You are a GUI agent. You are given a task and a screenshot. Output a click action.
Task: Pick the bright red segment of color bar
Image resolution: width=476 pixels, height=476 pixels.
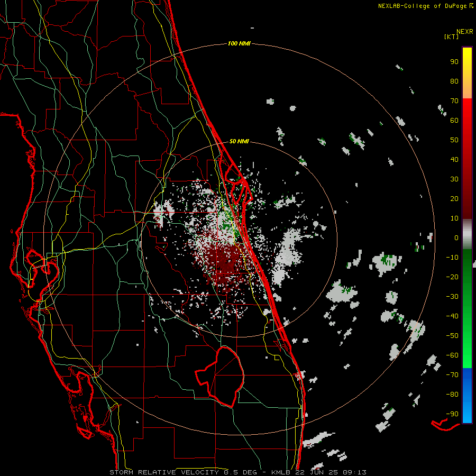[x=467, y=122]
